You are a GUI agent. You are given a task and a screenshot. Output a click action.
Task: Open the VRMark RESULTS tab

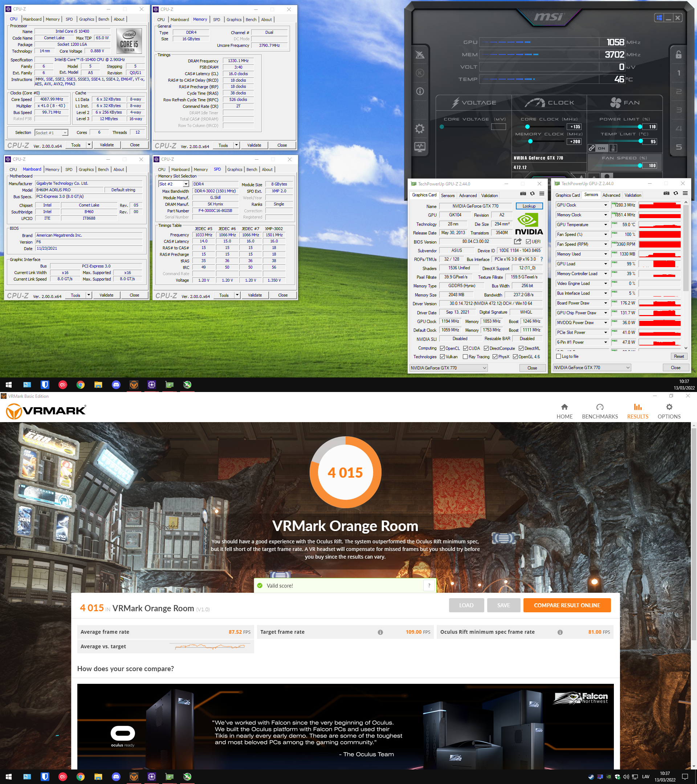coord(637,411)
